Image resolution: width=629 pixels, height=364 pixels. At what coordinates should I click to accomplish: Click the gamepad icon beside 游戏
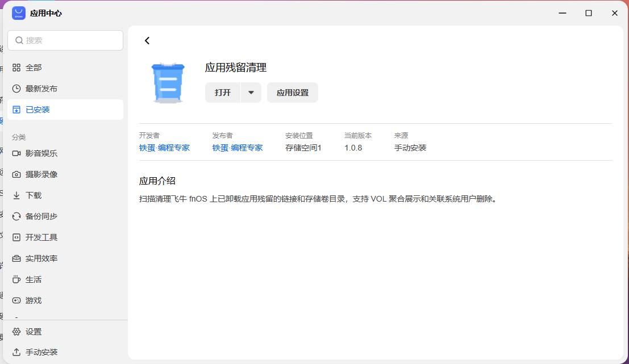point(16,300)
